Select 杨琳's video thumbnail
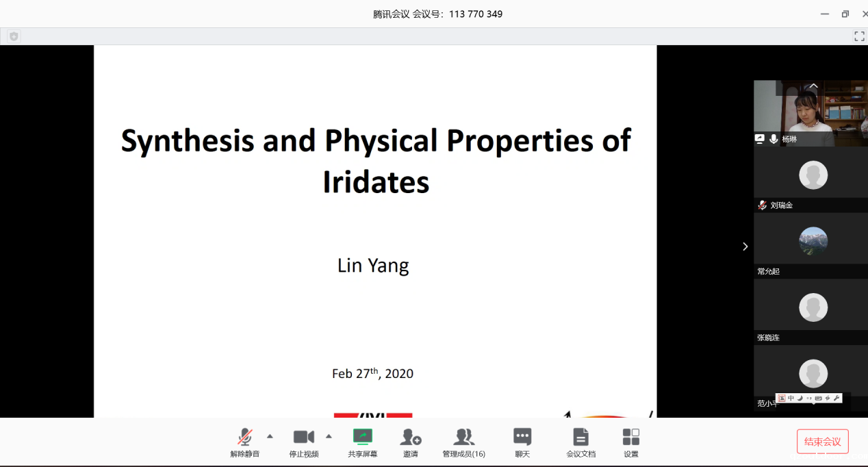This screenshot has width=868, height=467. [x=810, y=110]
